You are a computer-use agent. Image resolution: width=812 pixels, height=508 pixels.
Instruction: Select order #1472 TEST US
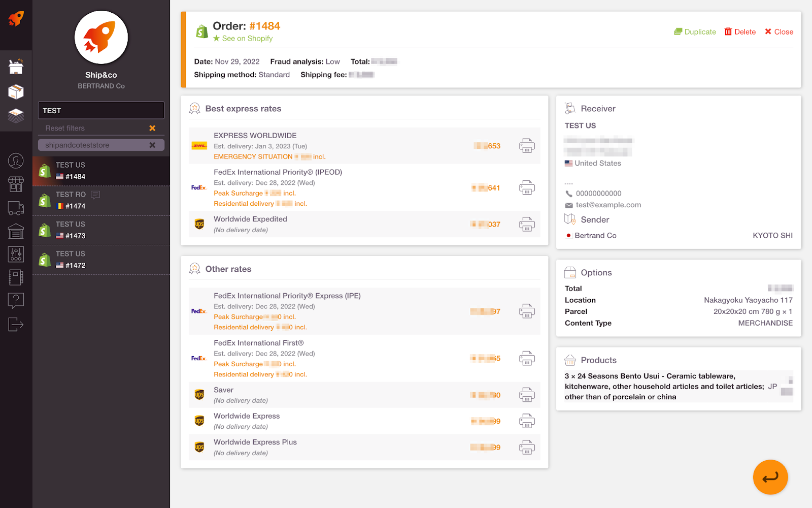tap(101, 260)
